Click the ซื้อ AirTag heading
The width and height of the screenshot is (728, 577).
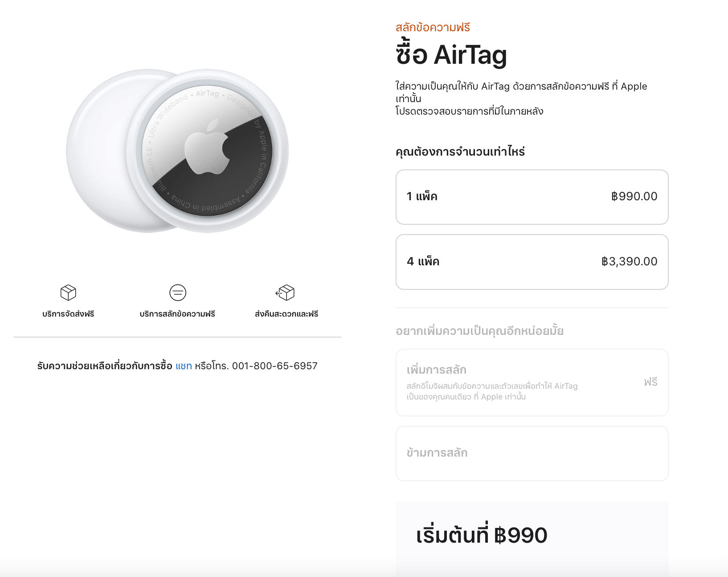(451, 55)
